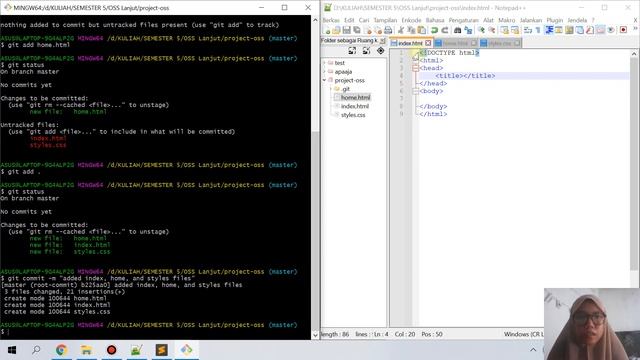
Task: Zoom out using the toolbar icon
Action: 492,30
